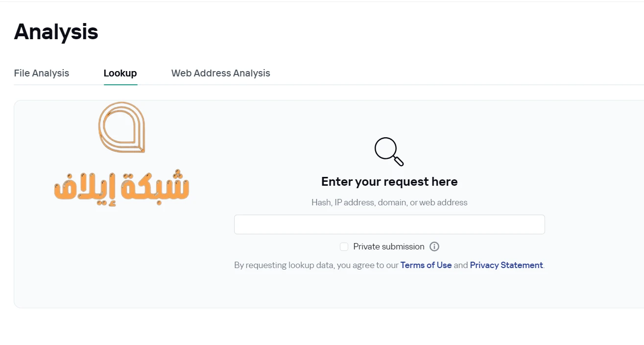Screen dimensions: 644x345
Task: Click the Hash, IP address, domain hint text
Action: tap(389, 202)
